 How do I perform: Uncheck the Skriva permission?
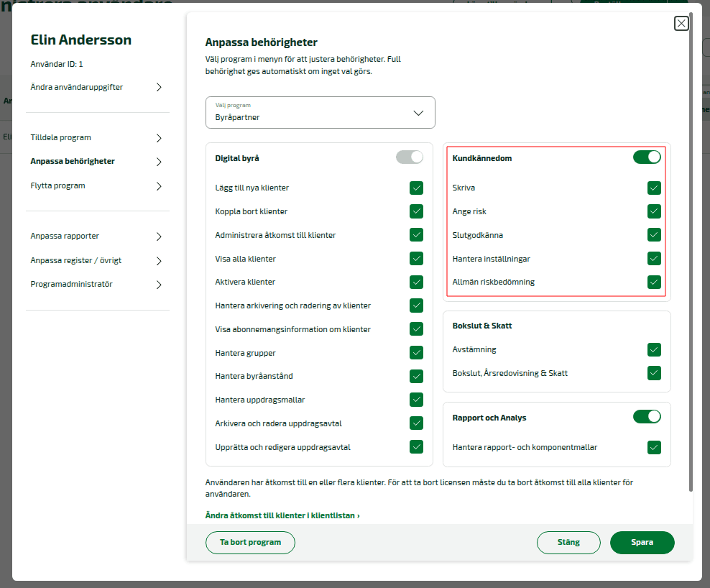click(x=654, y=188)
